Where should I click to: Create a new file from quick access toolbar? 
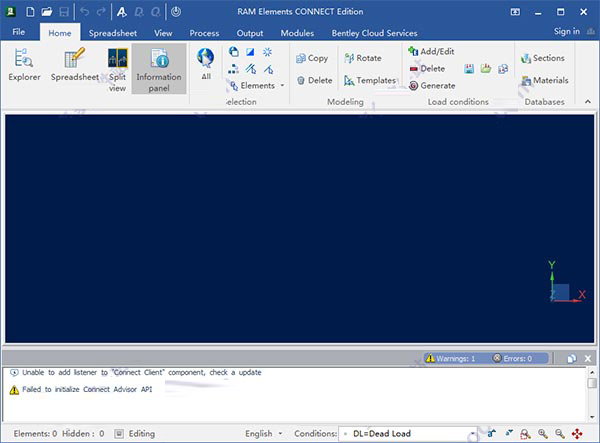tap(30, 12)
